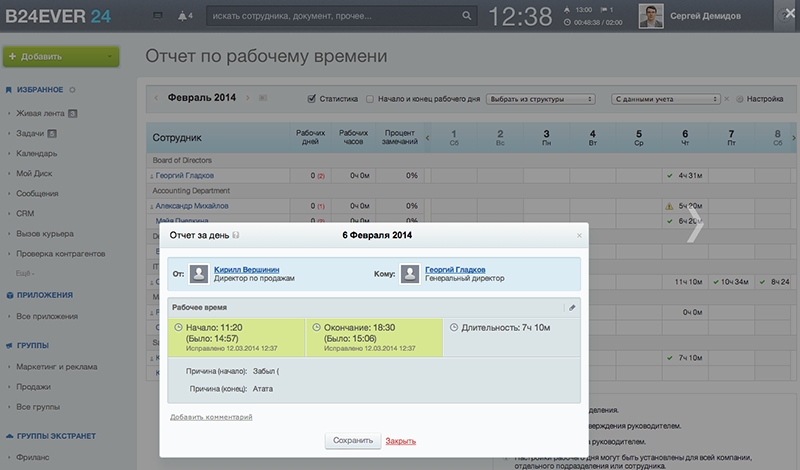Click the recipient avatar in dialog
Screen dimensions: 800x470
point(410,274)
